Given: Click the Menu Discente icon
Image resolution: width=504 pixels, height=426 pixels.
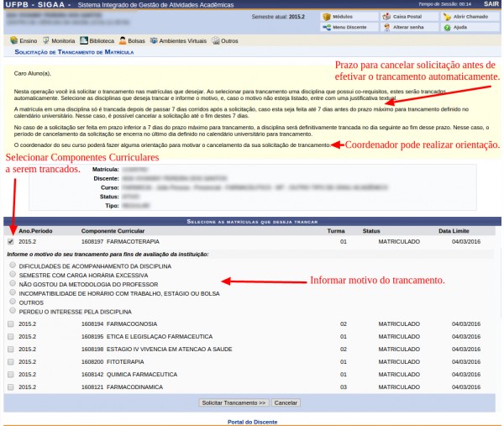Looking at the screenshot, I should point(327,28).
